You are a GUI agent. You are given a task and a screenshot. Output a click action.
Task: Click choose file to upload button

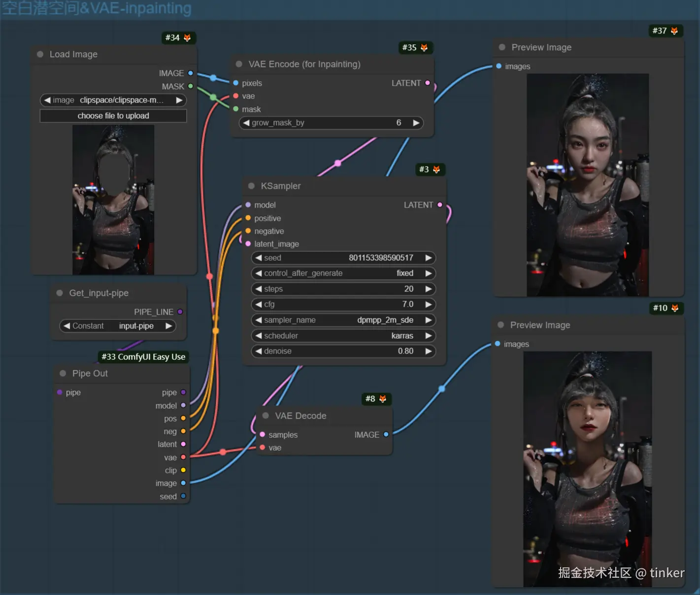tap(113, 116)
